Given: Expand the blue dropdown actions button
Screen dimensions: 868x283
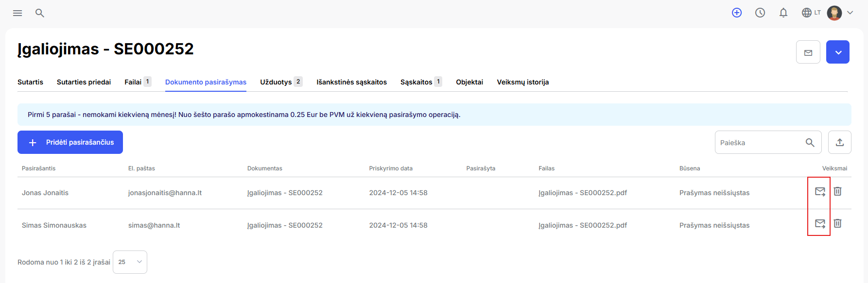Looking at the screenshot, I should click(x=838, y=52).
